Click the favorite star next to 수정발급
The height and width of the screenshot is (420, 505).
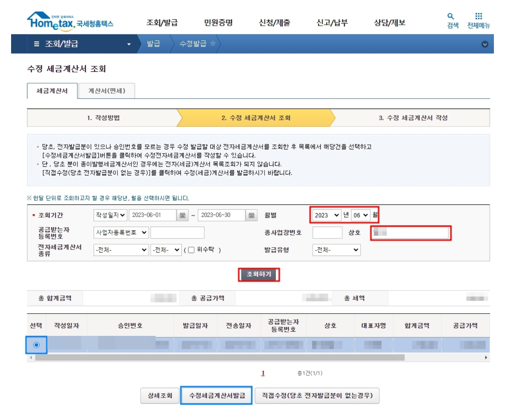point(213,44)
